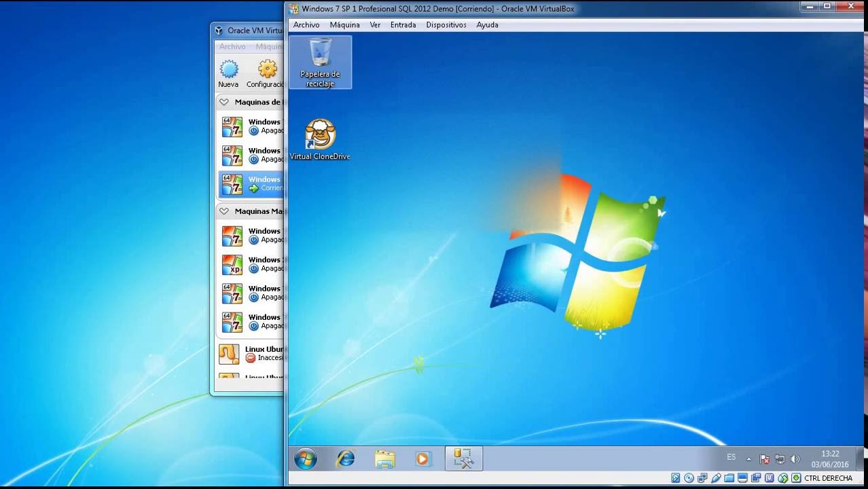Click the VM window title bar icon
The image size is (868, 489).
(293, 9)
